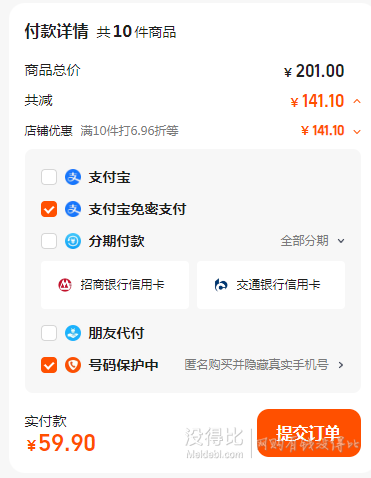Image resolution: width=371 pixels, height=478 pixels.
Task: Select the 招商银行信用卡 option
Action: (115, 285)
